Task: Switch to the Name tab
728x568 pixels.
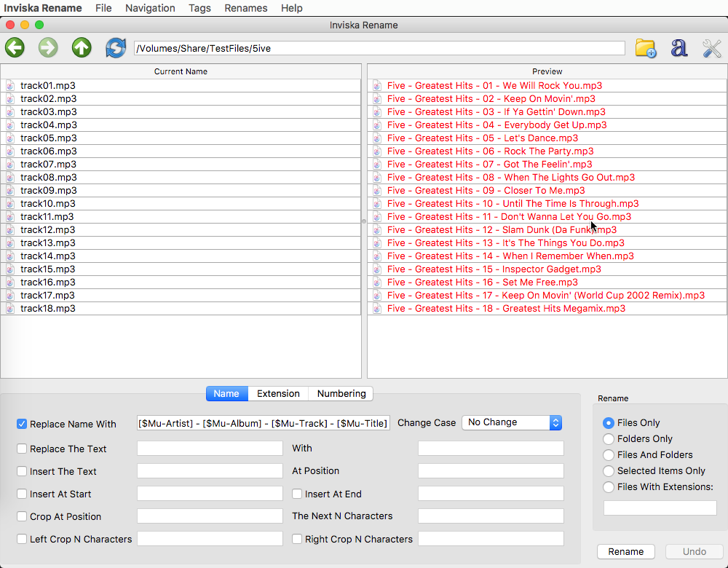Action: pyautogui.click(x=226, y=393)
